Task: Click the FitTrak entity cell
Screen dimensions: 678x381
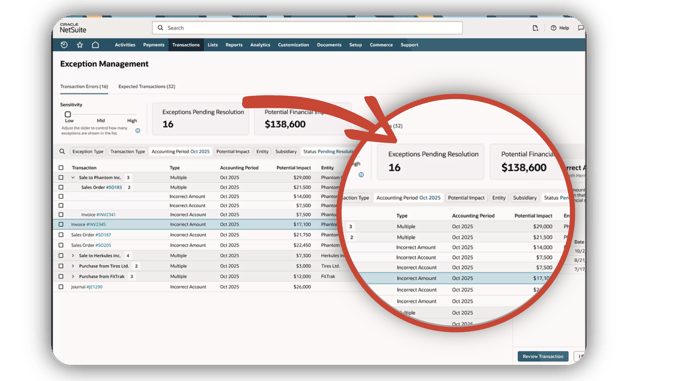Action: 328,276
